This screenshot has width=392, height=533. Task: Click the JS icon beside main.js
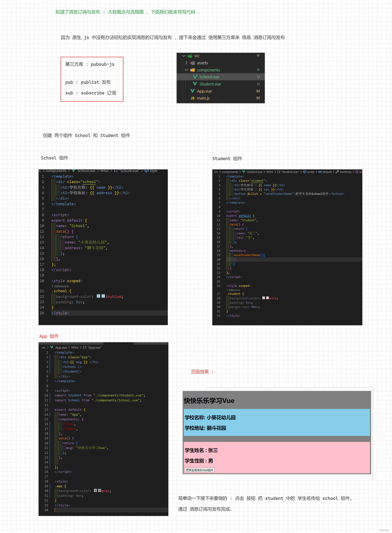click(192, 98)
